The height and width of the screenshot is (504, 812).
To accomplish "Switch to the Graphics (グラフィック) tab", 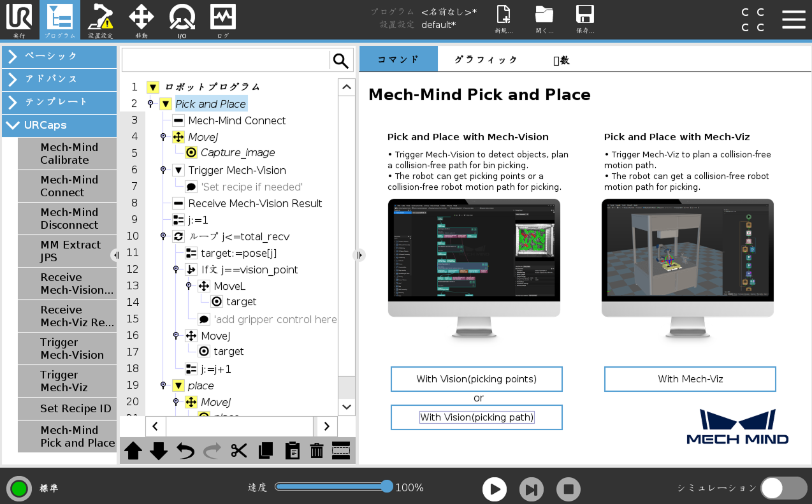I will 486,59.
